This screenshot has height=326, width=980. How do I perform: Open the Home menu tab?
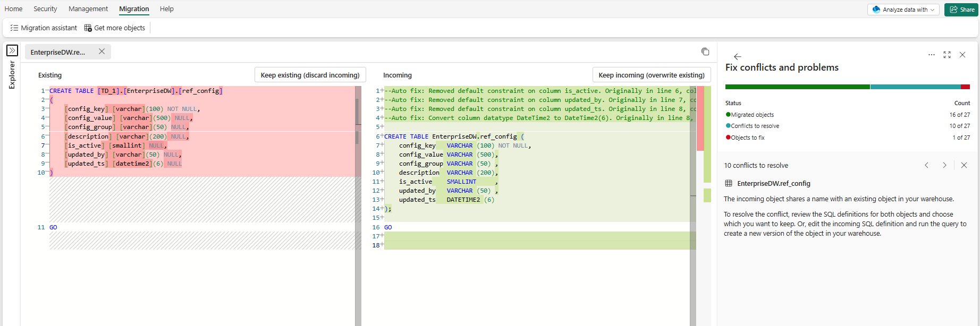(x=13, y=8)
